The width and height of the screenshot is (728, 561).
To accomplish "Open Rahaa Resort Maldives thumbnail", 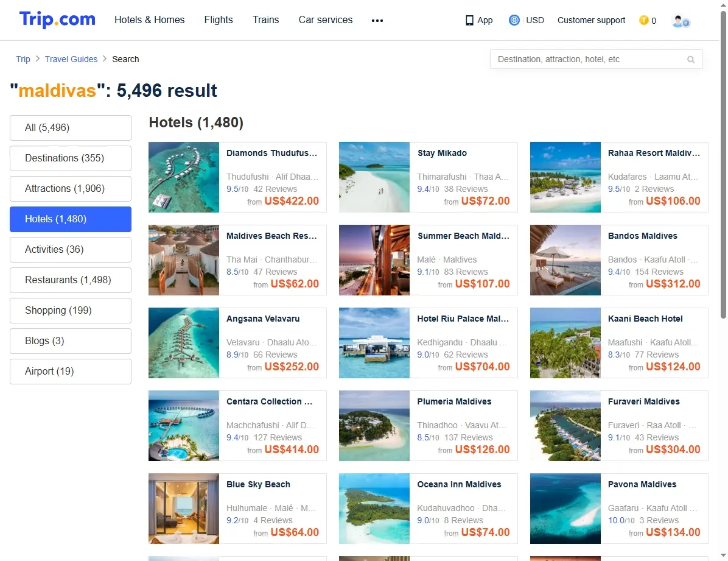I will [x=565, y=177].
